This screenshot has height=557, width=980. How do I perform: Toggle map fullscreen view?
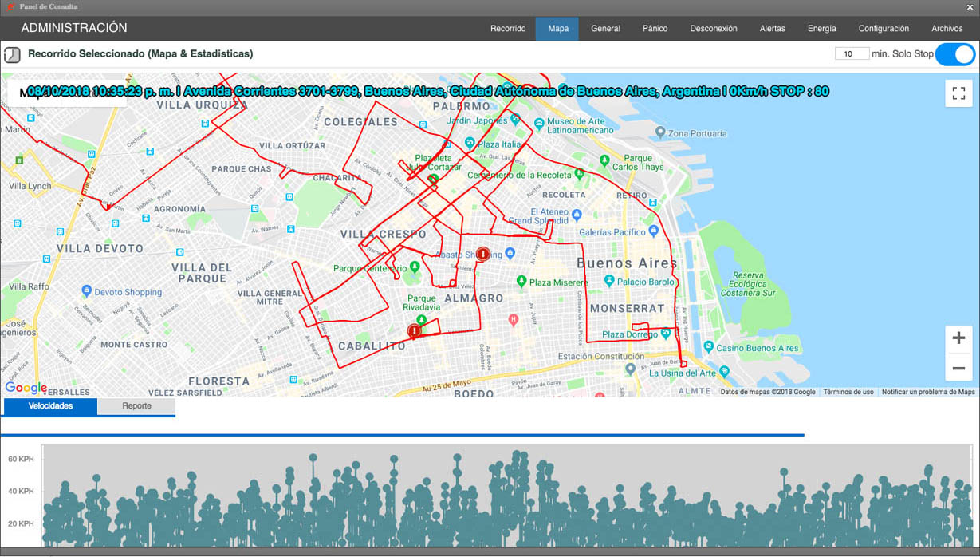pos(958,93)
